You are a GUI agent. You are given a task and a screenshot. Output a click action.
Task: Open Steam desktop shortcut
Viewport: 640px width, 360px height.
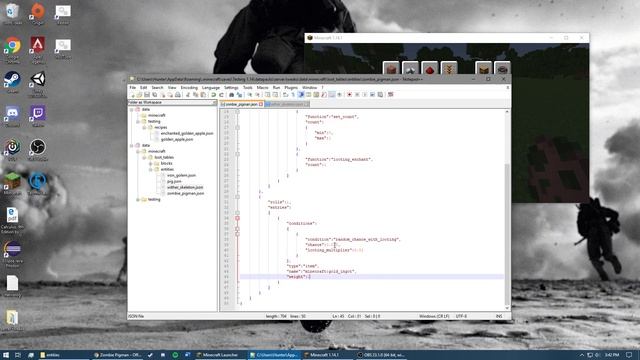tap(12, 80)
